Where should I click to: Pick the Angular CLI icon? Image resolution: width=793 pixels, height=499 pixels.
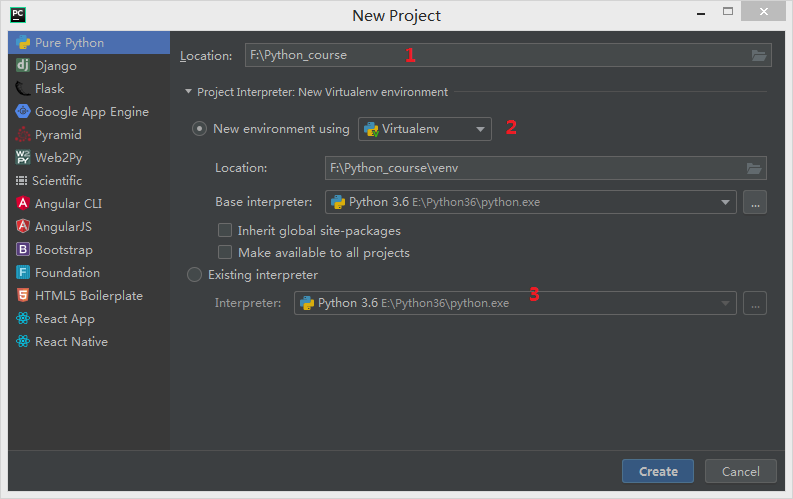point(23,203)
